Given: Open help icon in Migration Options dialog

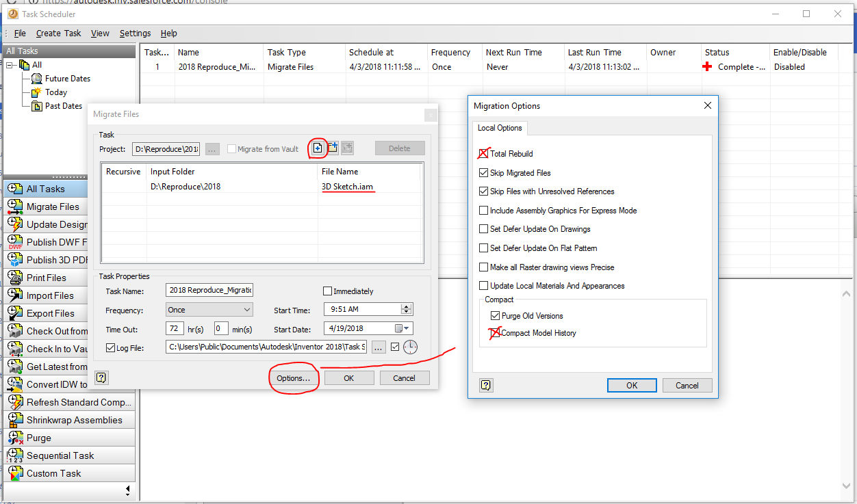Looking at the screenshot, I should click(x=486, y=385).
